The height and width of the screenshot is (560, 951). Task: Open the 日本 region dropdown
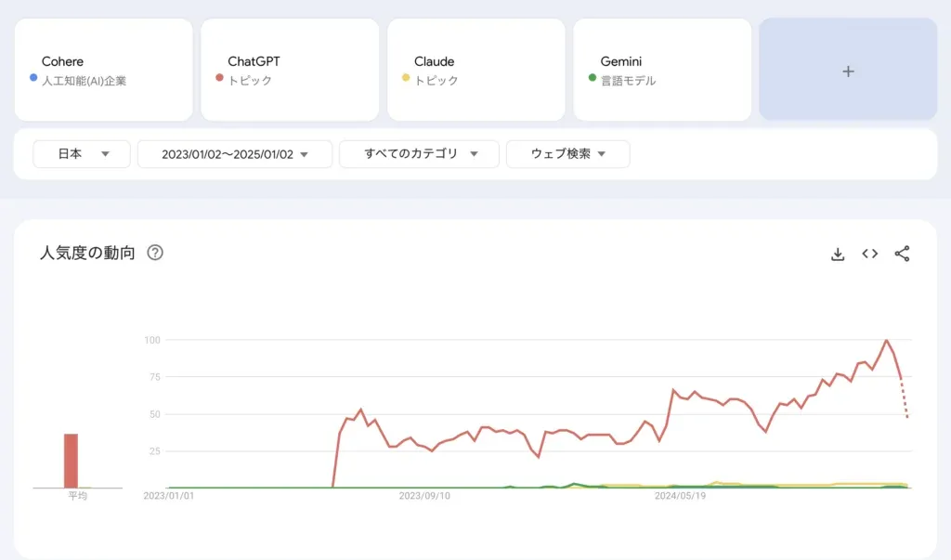coord(82,154)
